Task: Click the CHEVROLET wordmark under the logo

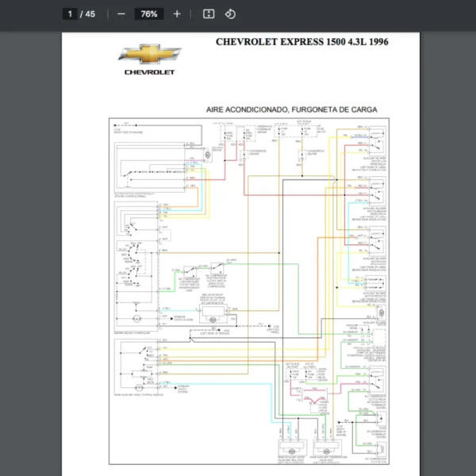Action: [150, 72]
